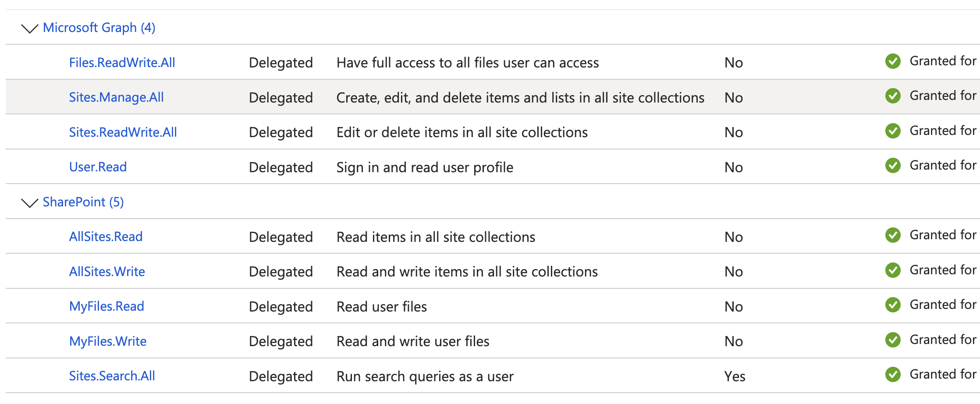Open the AllSites.Write permission
This screenshot has height=404, width=980.
pyautogui.click(x=107, y=271)
